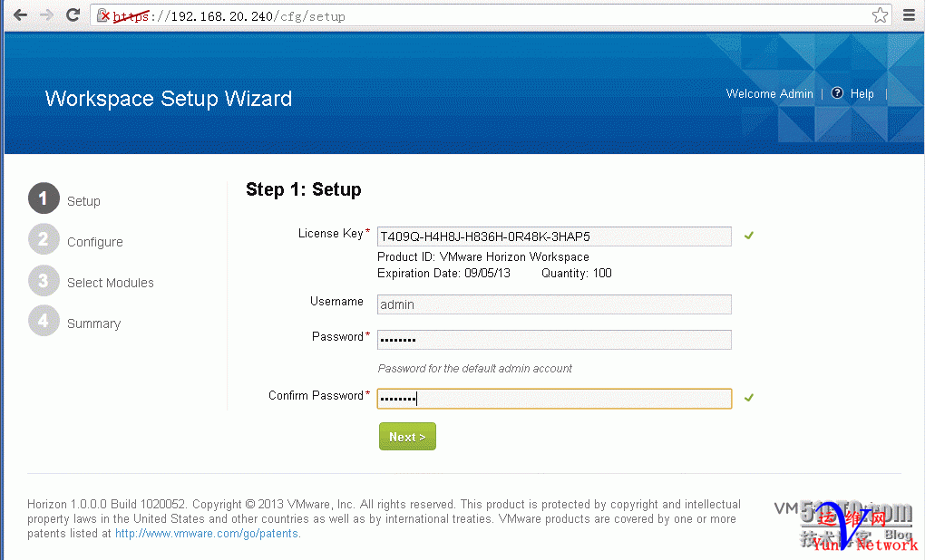Click the Confirm Password field

[x=554, y=399]
